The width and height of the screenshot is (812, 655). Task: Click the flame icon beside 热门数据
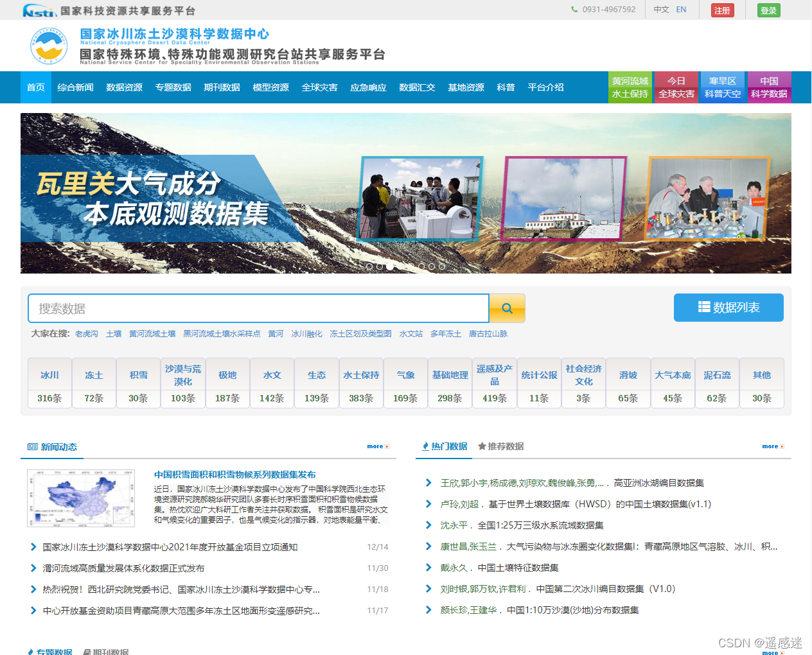(425, 446)
